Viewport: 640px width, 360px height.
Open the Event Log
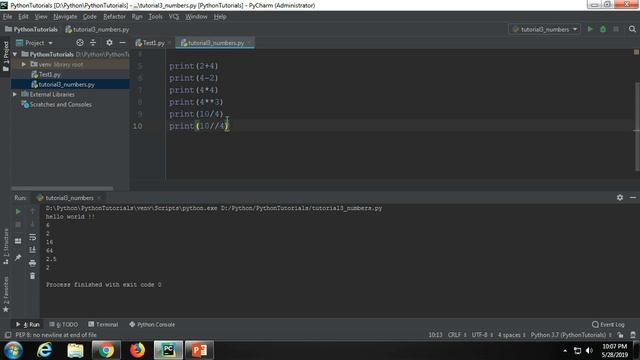(x=608, y=324)
